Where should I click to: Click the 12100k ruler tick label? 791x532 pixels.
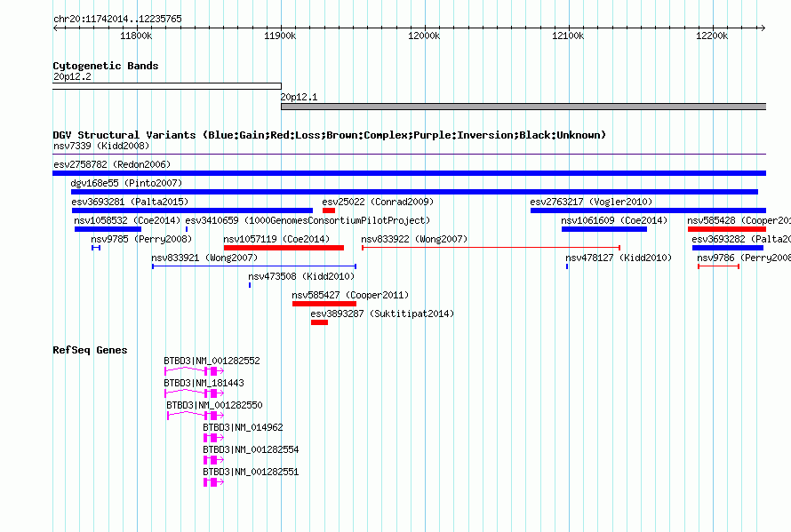point(568,36)
